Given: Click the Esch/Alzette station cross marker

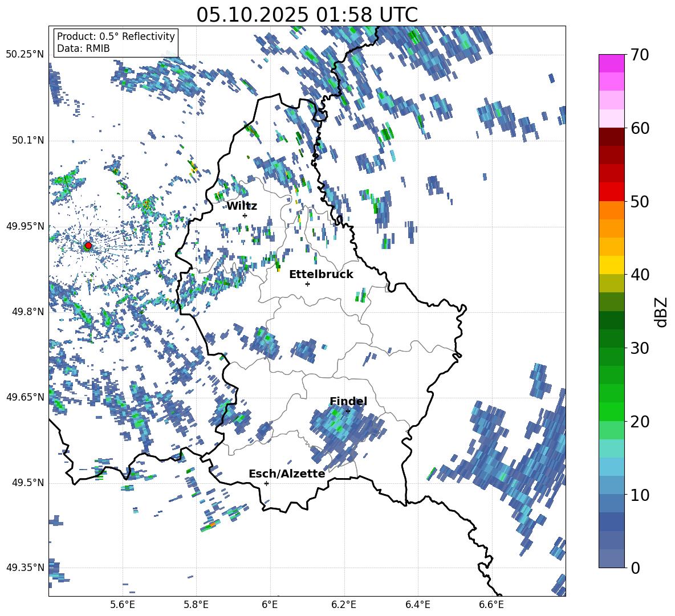Looking at the screenshot, I should point(266,483).
